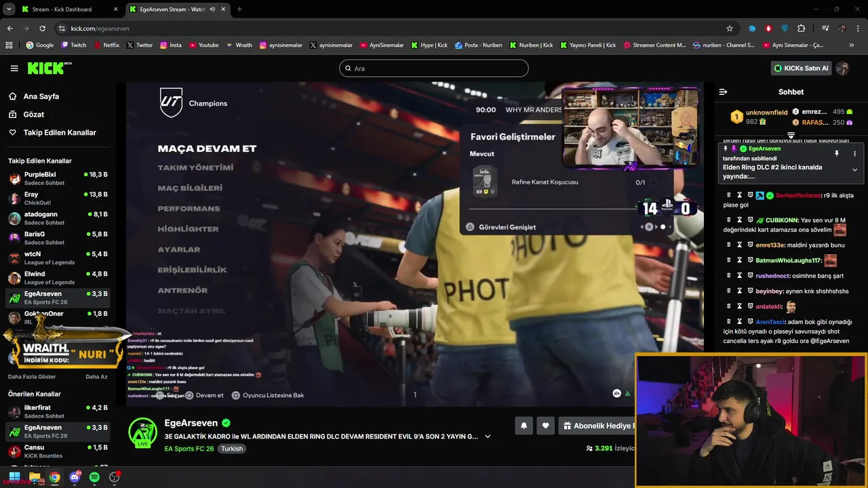Viewport: 868px width, 488px height.
Task: Open File Explorer from taskbar
Action: [x=35, y=477]
